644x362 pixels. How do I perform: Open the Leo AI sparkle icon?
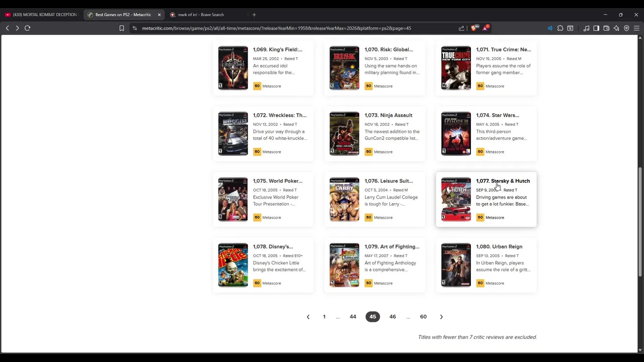coord(616,28)
